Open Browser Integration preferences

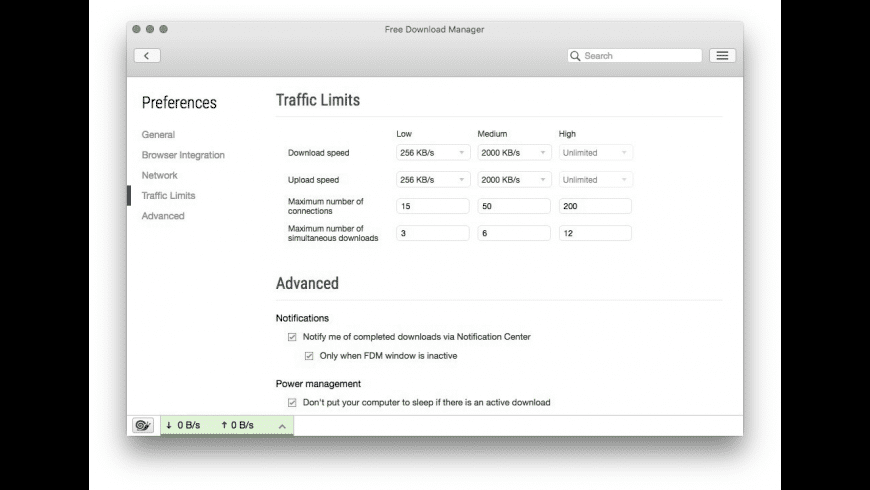point(183,155)
